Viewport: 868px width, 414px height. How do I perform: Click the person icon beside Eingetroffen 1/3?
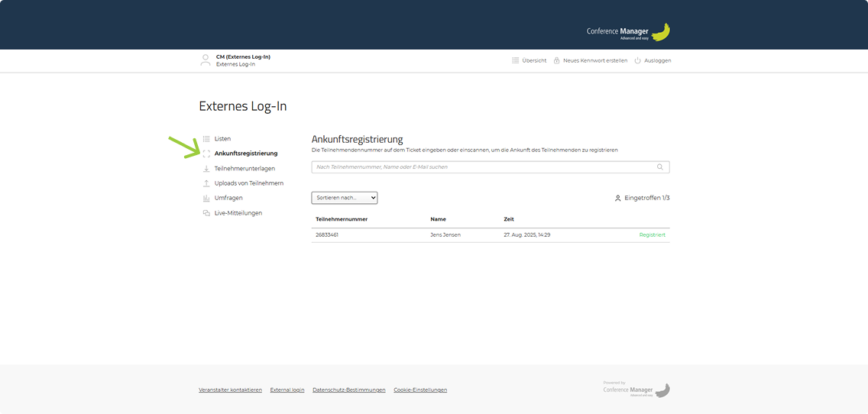[618, 198]
